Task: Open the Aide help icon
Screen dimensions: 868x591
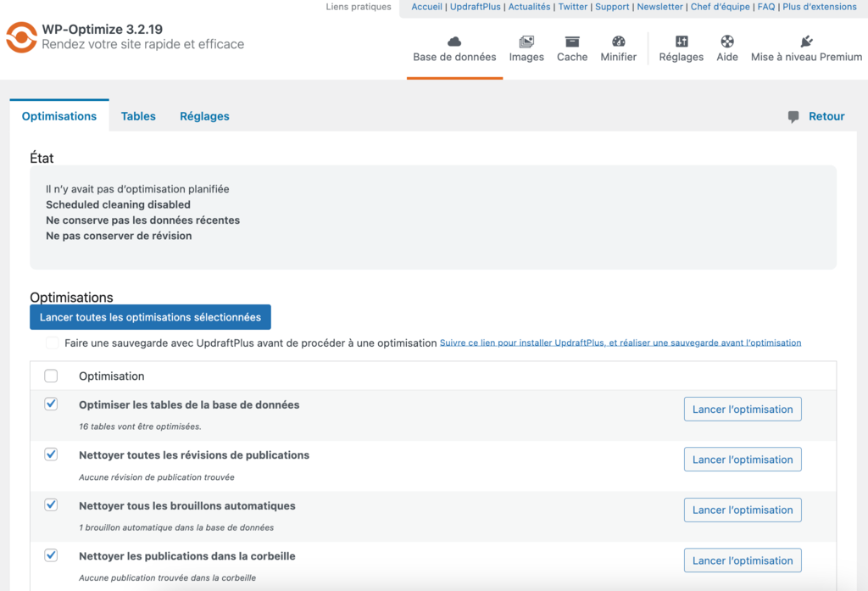Action: pos(726,40)
